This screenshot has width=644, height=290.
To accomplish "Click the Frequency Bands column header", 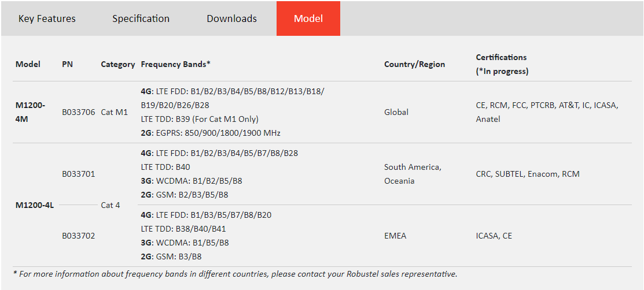I will [175, 64].
